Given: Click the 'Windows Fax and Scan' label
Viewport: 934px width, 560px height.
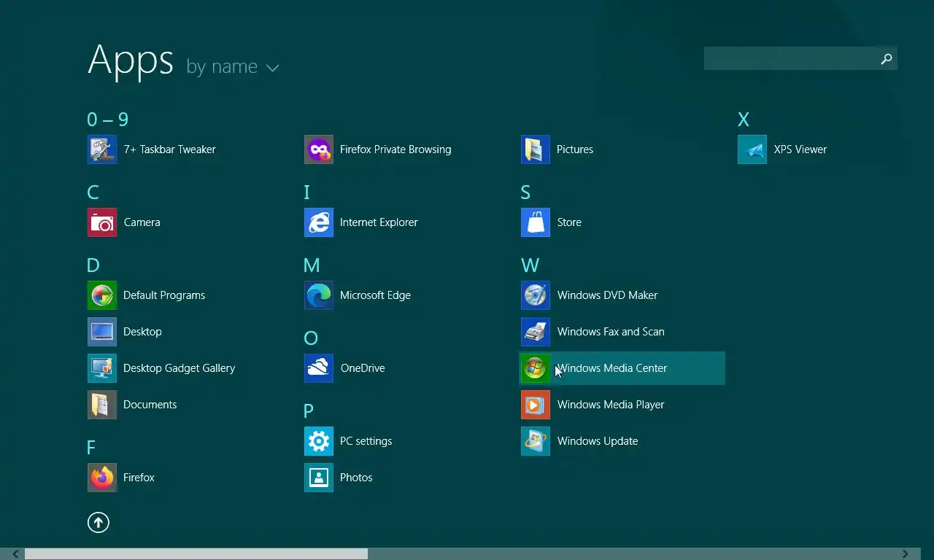Looking at the screenshot, I should click(611, 332).
